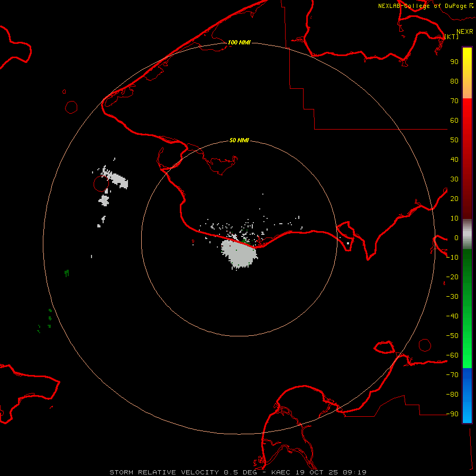
Task: Click the NEXR label above the scale
Action: [x=465, y=32]
